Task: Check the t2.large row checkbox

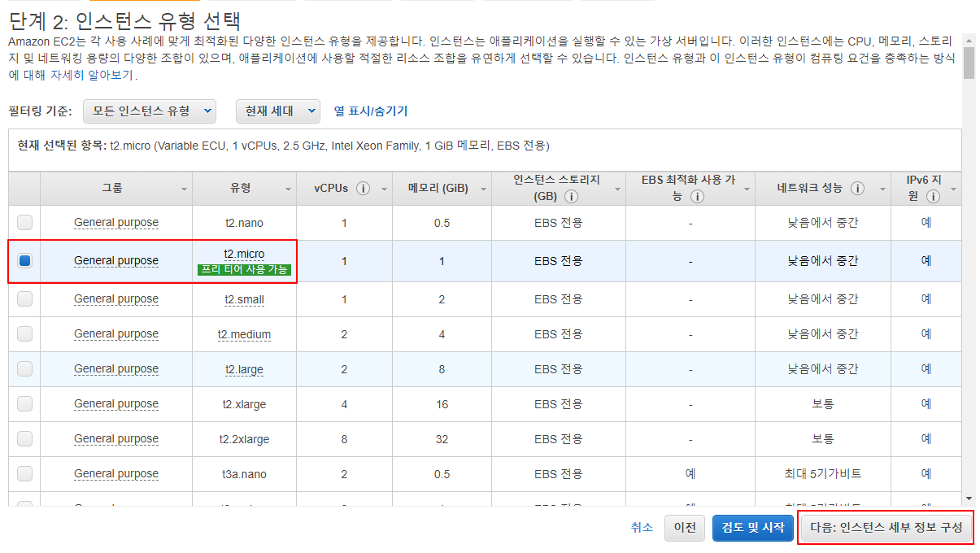Action: (24, 368)
